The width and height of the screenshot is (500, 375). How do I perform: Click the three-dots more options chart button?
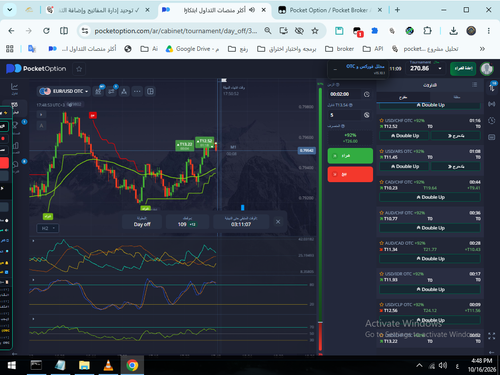coord(137,91)
